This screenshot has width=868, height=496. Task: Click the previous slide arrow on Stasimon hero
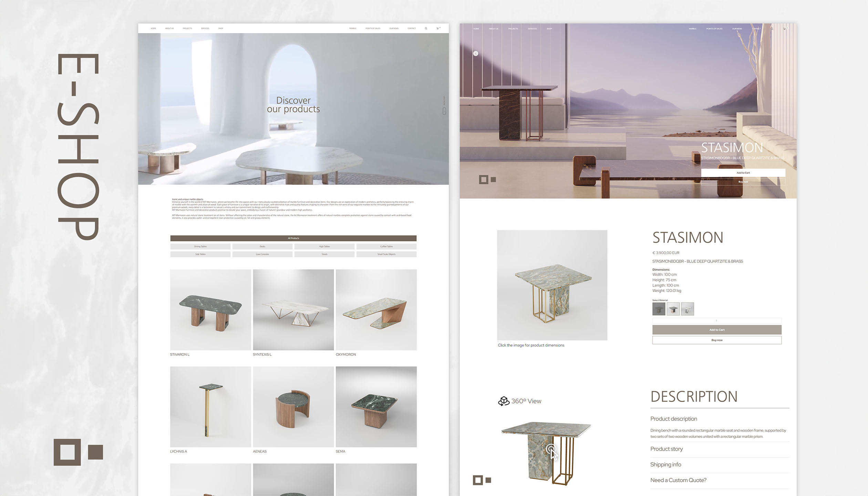476,53
